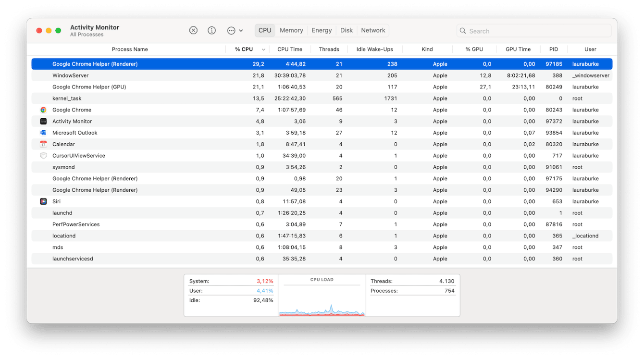Select the kernel_task process row
Viewport: 644px width, 359px height.
(192, 98)
